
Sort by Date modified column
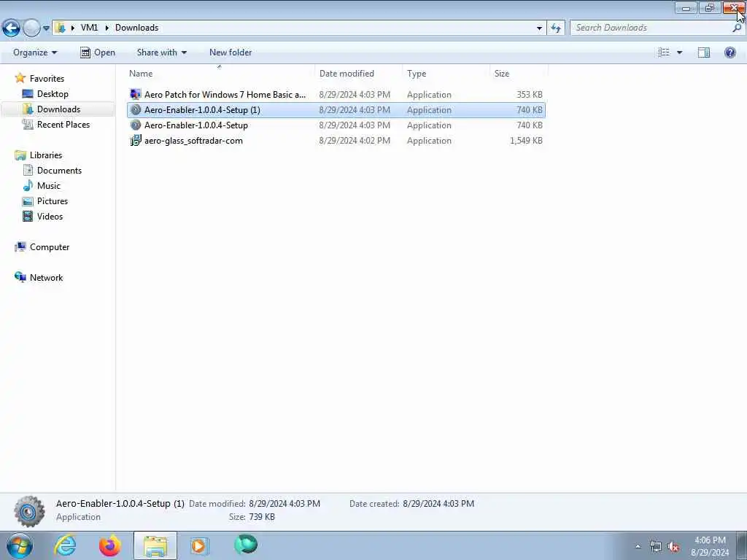[358, 74]
